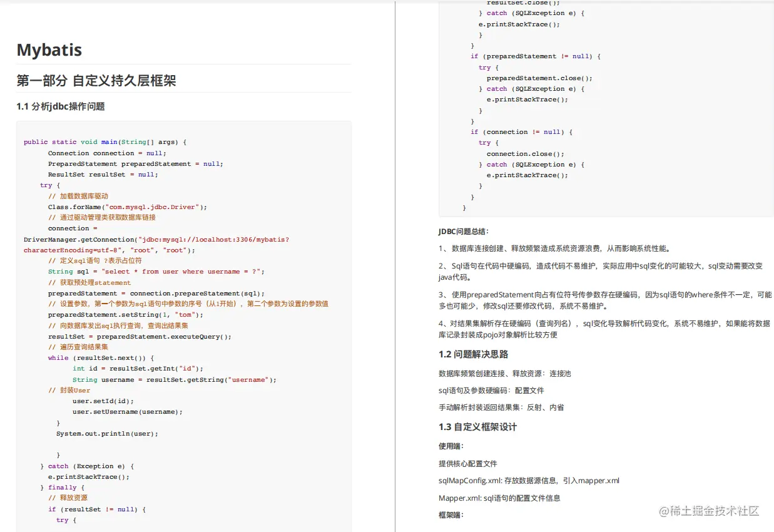This screenshot has height=532, width=774.
Task: Click paragraph '3、使用preparedStatement向占有位符号传参数'
Action: (605, 300)
